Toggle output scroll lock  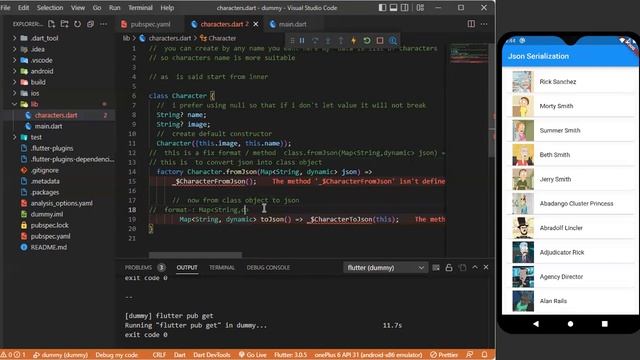click(x=449, y=268)
